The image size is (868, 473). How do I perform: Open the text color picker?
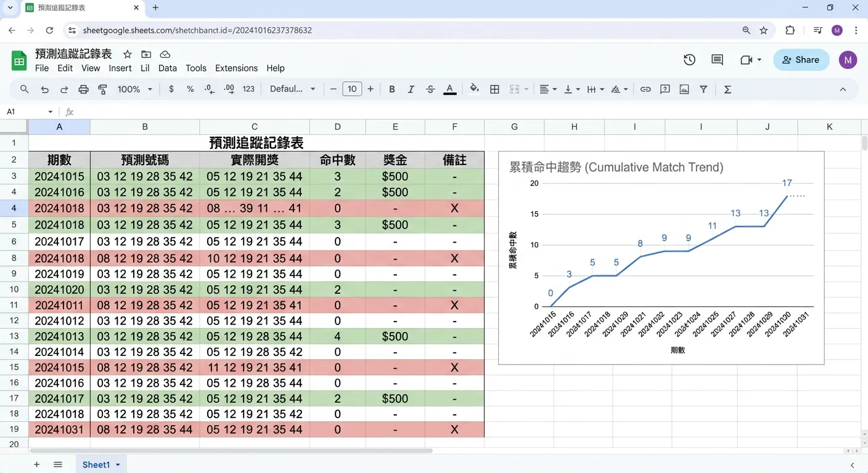tap(450, 89)
